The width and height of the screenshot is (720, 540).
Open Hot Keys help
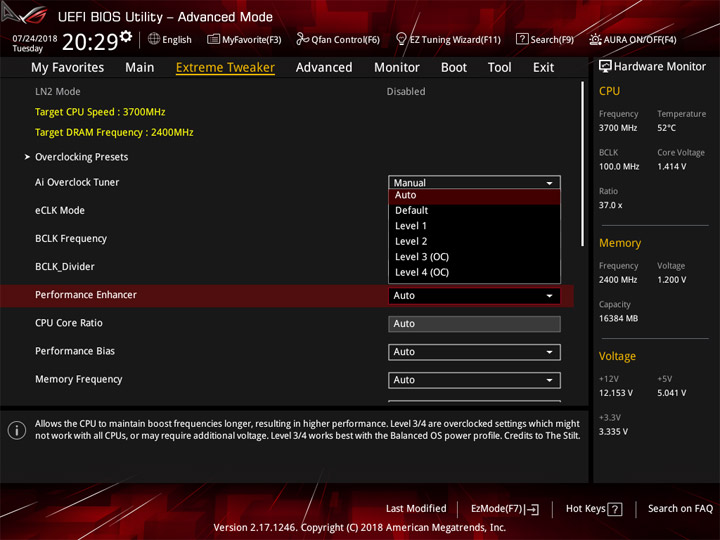tap(594, 509)
